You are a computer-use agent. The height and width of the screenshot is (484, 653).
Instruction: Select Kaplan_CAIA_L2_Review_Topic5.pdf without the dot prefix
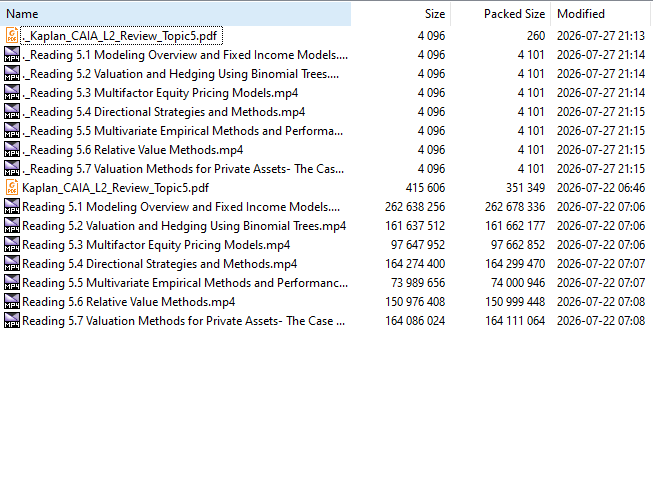tap(115, 188)
